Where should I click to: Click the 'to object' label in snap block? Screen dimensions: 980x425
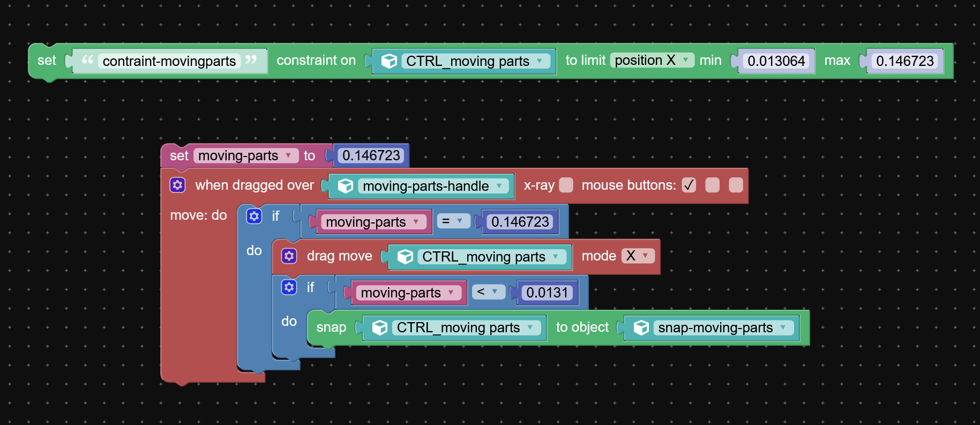(x=582, y=327)
